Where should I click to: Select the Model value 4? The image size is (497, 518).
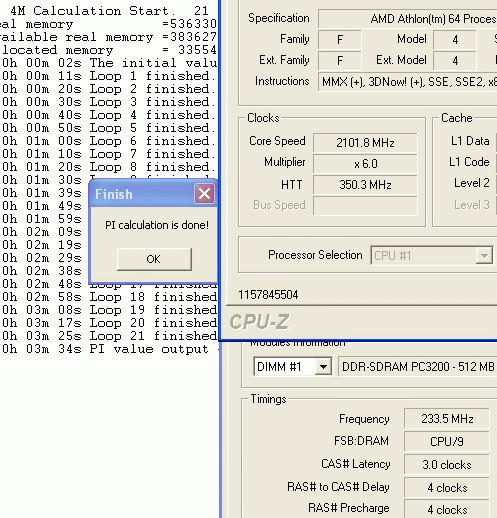point(455,40)
